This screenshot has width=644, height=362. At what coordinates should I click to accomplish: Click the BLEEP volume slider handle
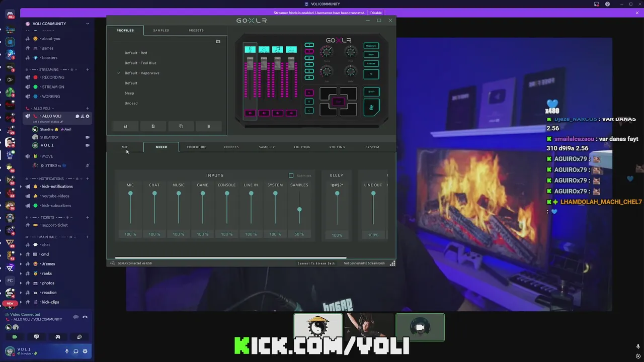(x=337, y=194)
